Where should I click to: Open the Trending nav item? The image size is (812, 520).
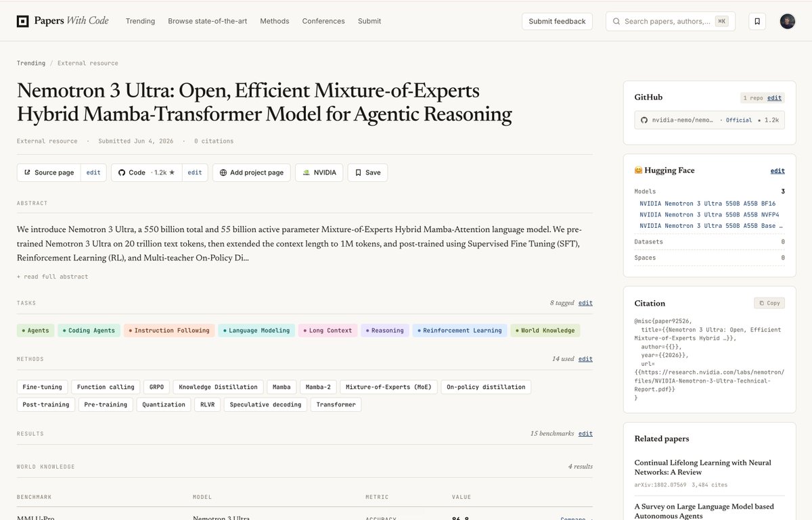tap(140, 21)
